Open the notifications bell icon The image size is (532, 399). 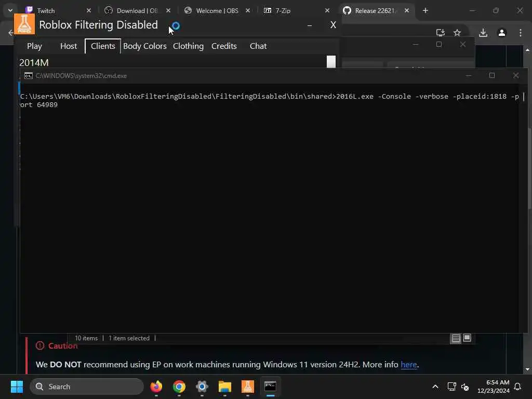click(x=518, y=387)
